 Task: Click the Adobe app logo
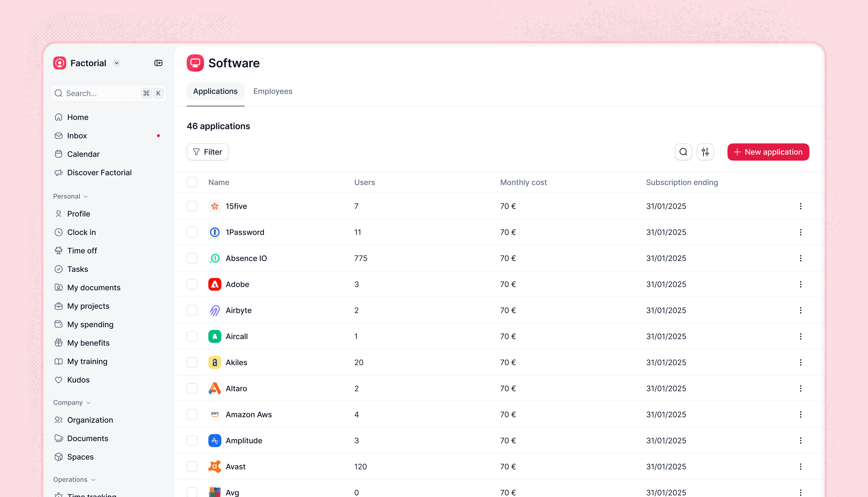click(x=215, y=284)
